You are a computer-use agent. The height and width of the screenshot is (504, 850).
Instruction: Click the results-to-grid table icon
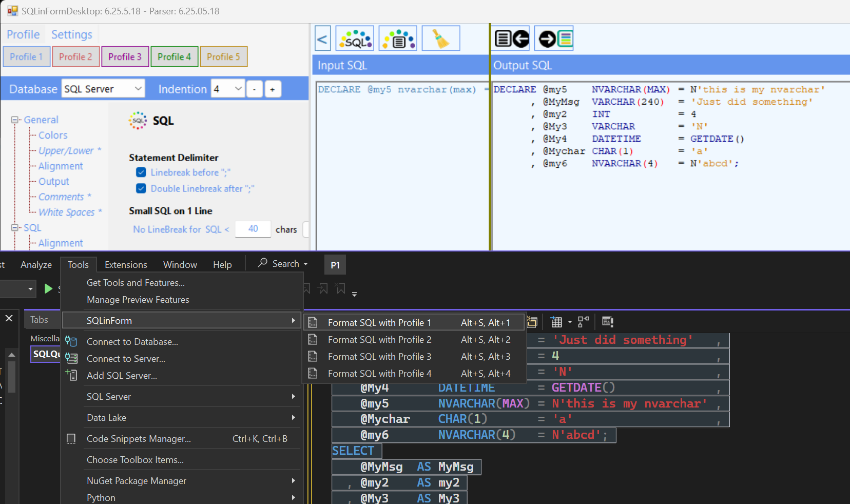pos(556,322)
